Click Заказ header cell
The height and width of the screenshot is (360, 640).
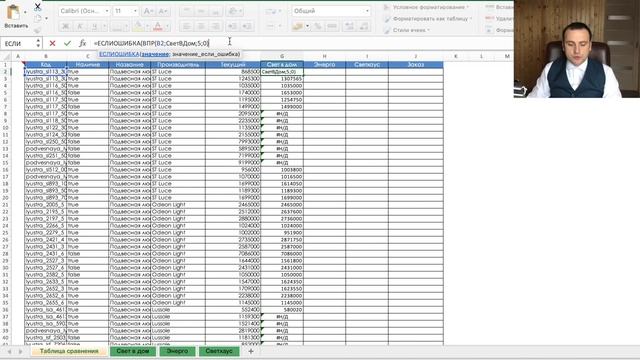(416, 64)
